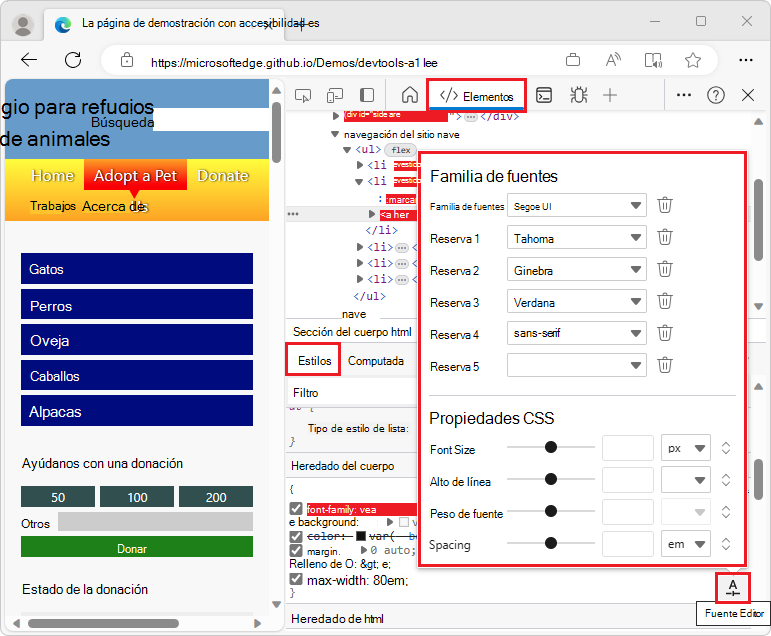Open the empty Reserva 5 dropdown
Screen dimensions: 771x636
click(576, 365)
